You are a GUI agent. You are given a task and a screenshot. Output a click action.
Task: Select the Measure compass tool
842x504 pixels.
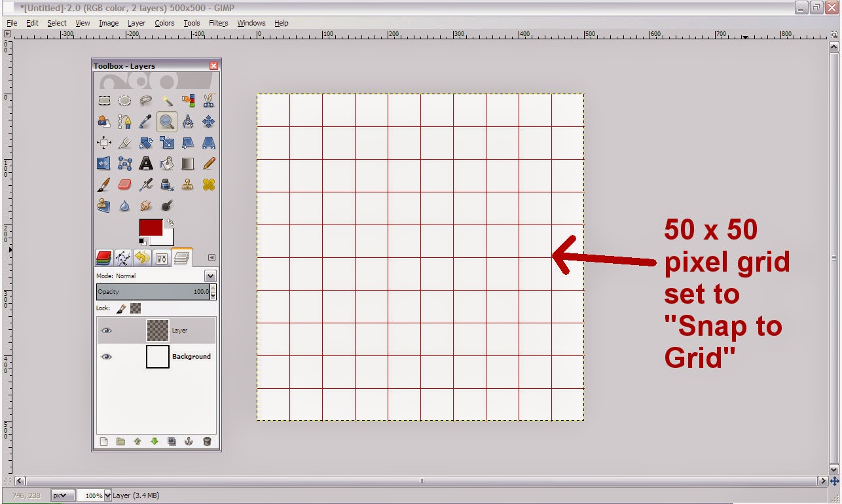click(x=188, y=122)
